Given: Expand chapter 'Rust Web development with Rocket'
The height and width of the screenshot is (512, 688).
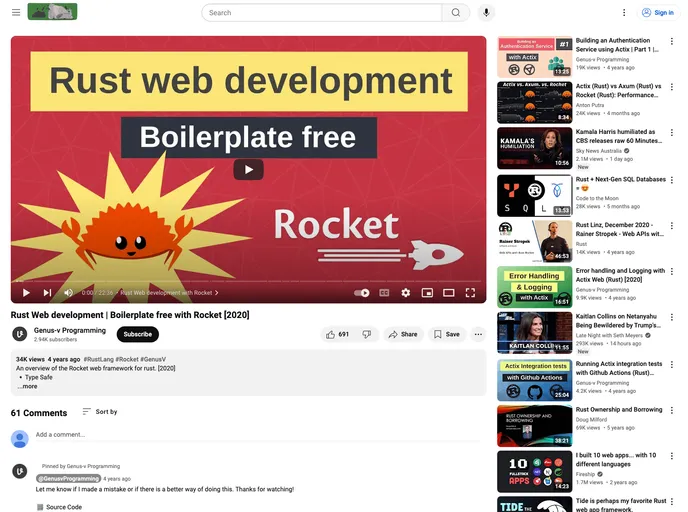Looking at the screenshot, I should 169,293.
